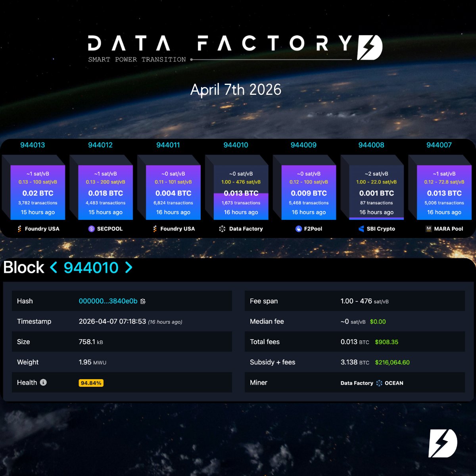Viewport: 476px width, 476px height.
Task: Click the SECPOOL pool icon
Action: pyautogui.click(x=91, y=229)
